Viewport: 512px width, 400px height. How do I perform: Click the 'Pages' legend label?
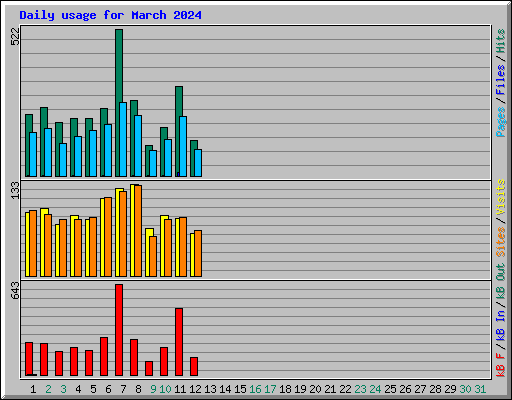501,122
